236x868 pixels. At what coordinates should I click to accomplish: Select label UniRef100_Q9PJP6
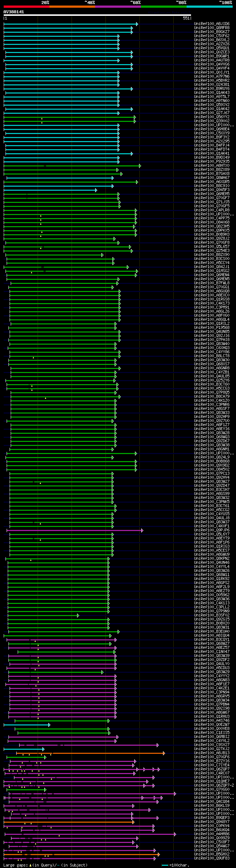point(212,530)
